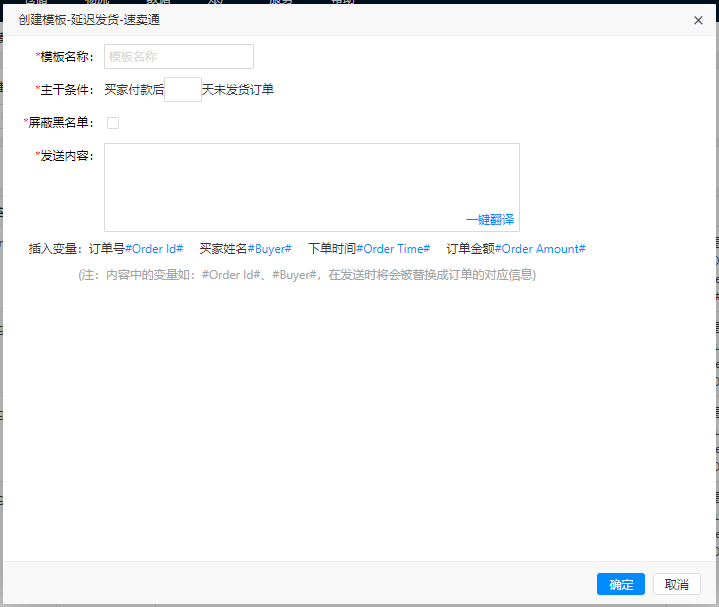Viewport: 719px width, 607px height.
Task: Click the 屏蔽黑名单 label text
Action: click(61, 123)
